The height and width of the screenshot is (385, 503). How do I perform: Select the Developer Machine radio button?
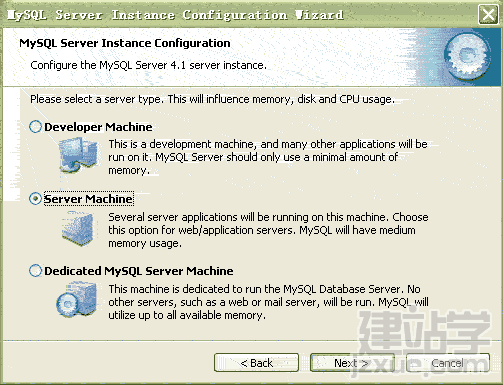point(35,127)
